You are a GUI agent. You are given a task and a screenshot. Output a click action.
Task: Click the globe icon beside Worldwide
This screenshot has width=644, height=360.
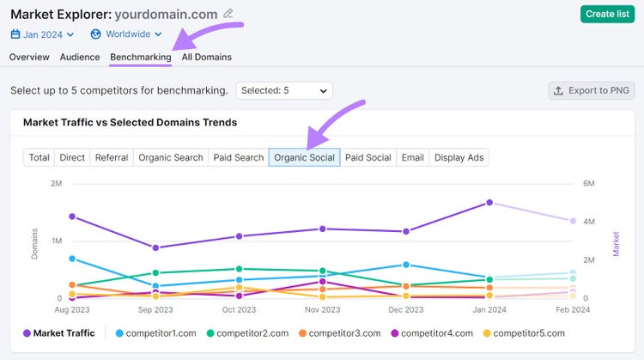95,34
